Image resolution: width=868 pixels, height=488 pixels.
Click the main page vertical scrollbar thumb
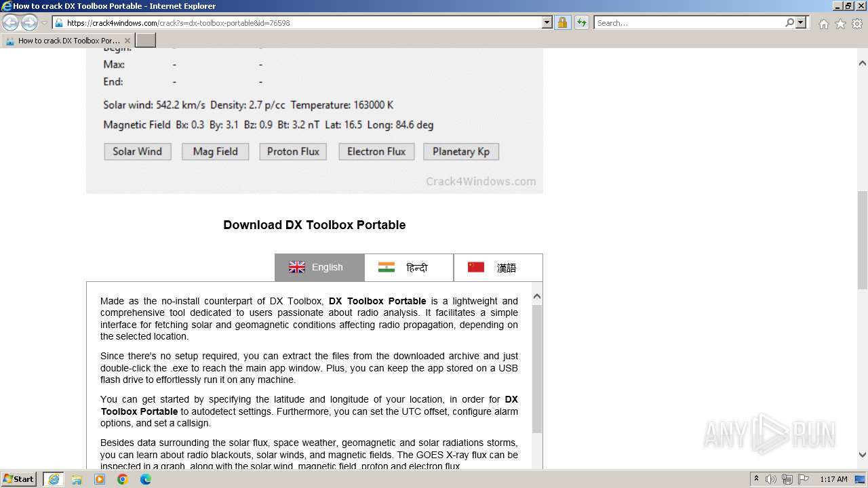pyautogui.click(x=863, y=241)
